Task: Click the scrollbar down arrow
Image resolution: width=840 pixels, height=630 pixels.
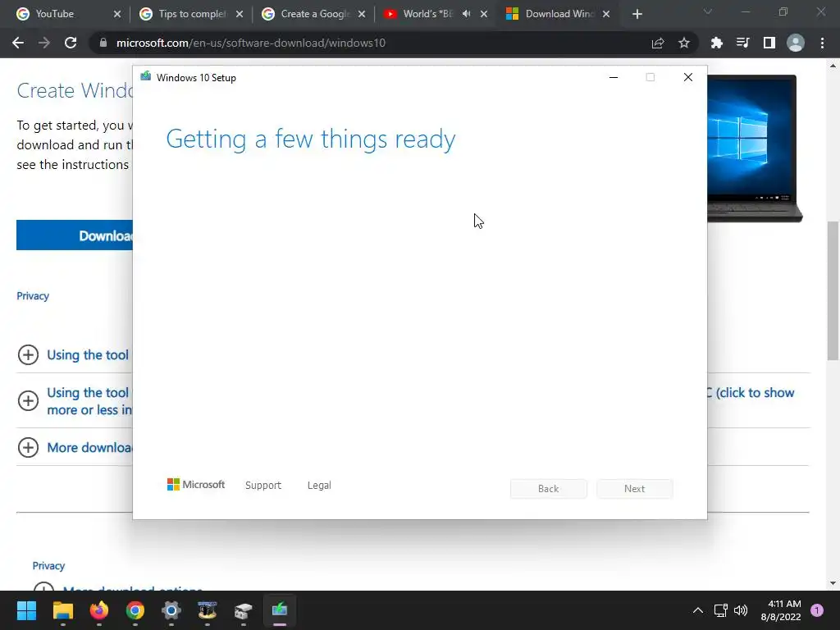Action: coord(833,583)
